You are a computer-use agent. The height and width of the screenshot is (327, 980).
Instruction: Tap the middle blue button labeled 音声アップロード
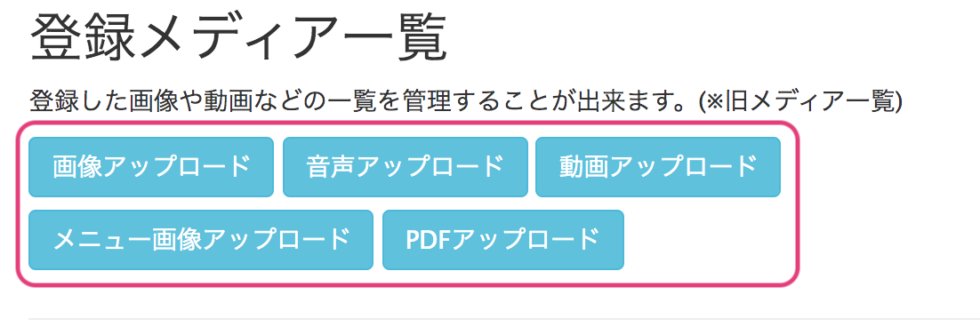coord(405,167)
